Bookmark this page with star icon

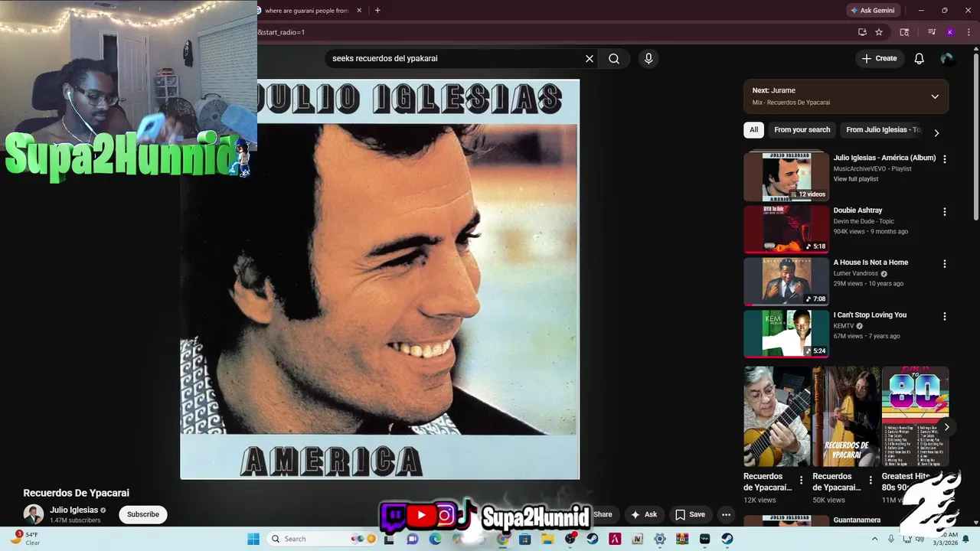click(x=879, y=32)
